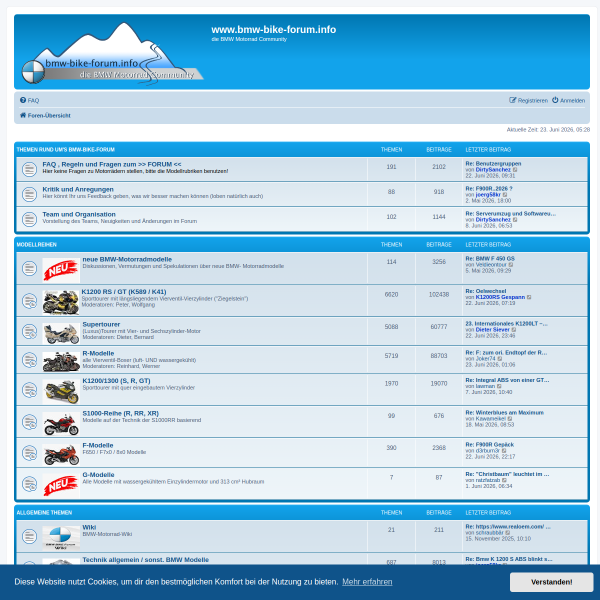Viewport: 600px width, 600px height.
Task: Open the Supertourer forum
Action: [x=101, y=324]
